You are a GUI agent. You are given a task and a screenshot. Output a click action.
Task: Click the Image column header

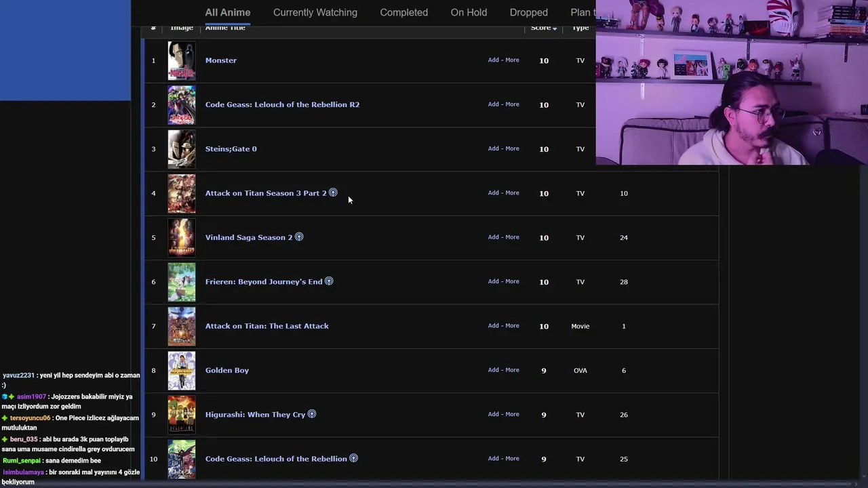click(x=182, y=28)
